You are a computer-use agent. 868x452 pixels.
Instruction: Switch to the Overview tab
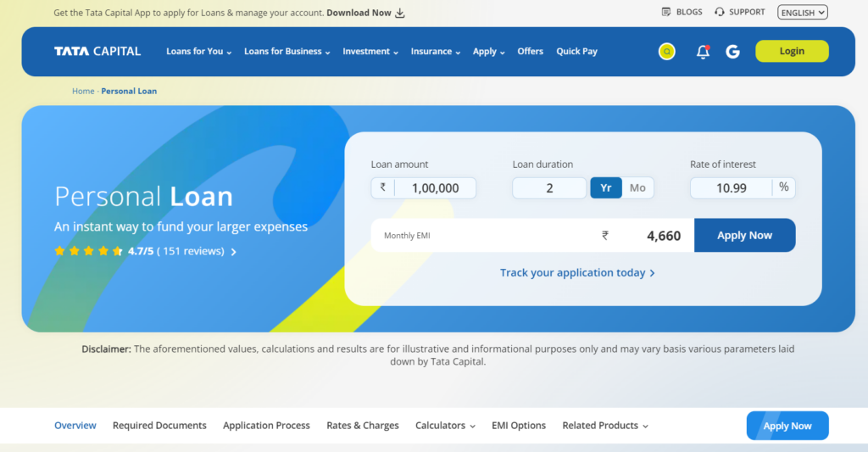pyautogui.click(x=75, y=426)
